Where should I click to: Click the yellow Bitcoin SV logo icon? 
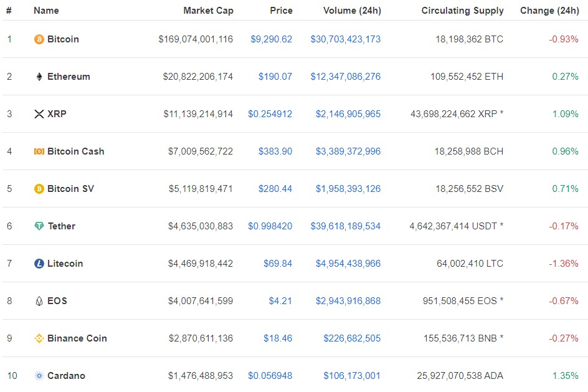coord(39,189)
